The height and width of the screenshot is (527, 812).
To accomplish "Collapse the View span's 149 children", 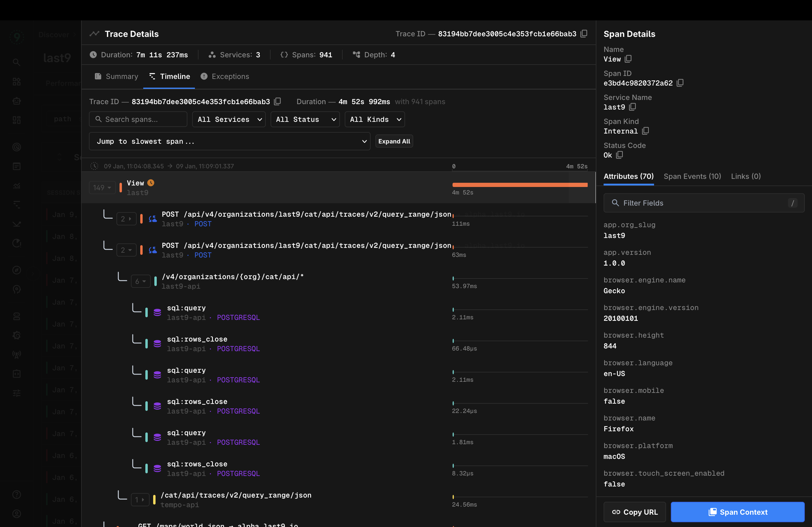I will tap(102, 188).
